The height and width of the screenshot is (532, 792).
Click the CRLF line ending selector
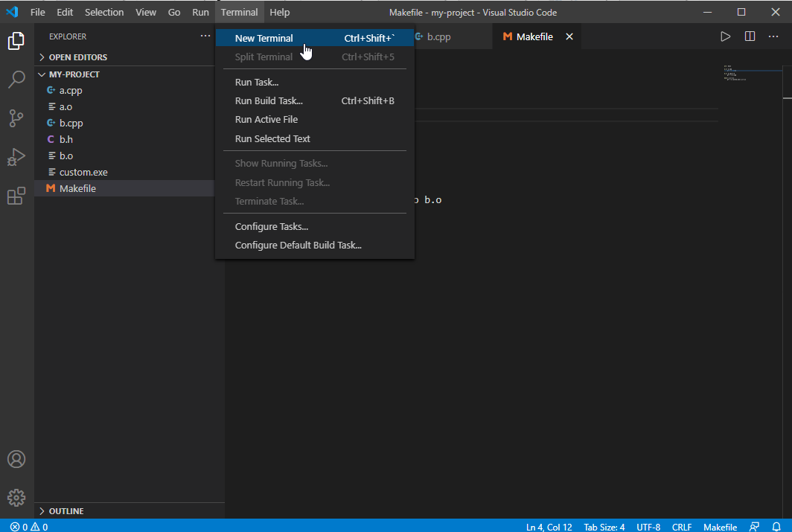[x=681, y=527]
